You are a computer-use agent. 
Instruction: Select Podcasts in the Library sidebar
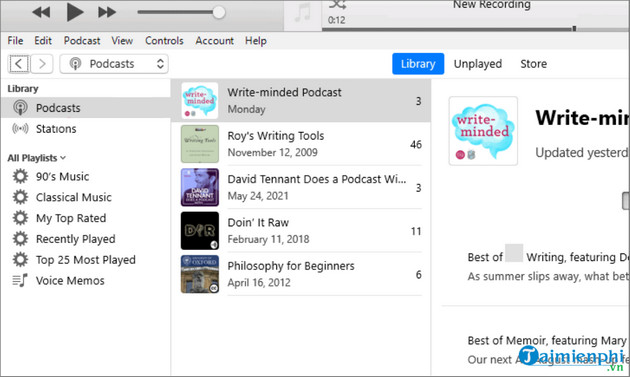click(86, 108)
